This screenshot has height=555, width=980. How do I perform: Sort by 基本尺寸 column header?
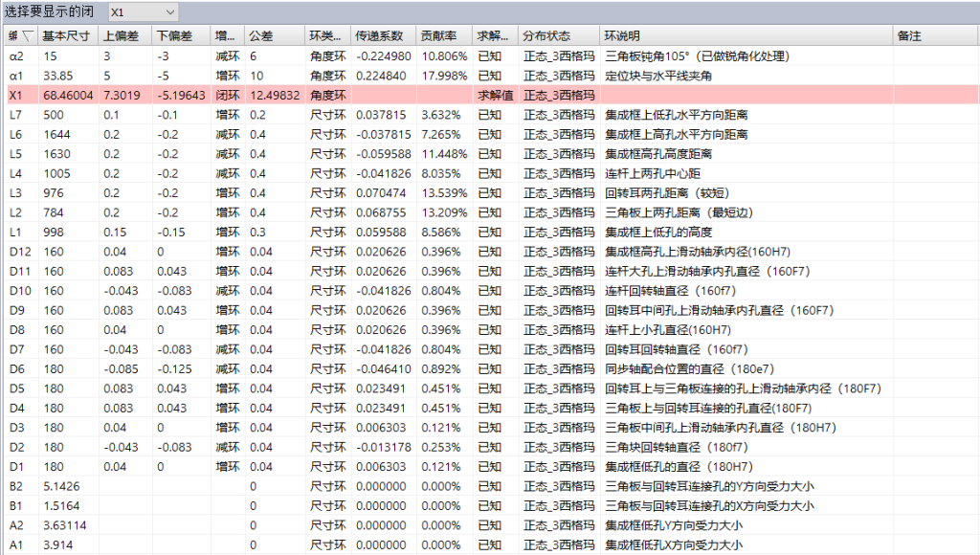[x=68, y=36]
